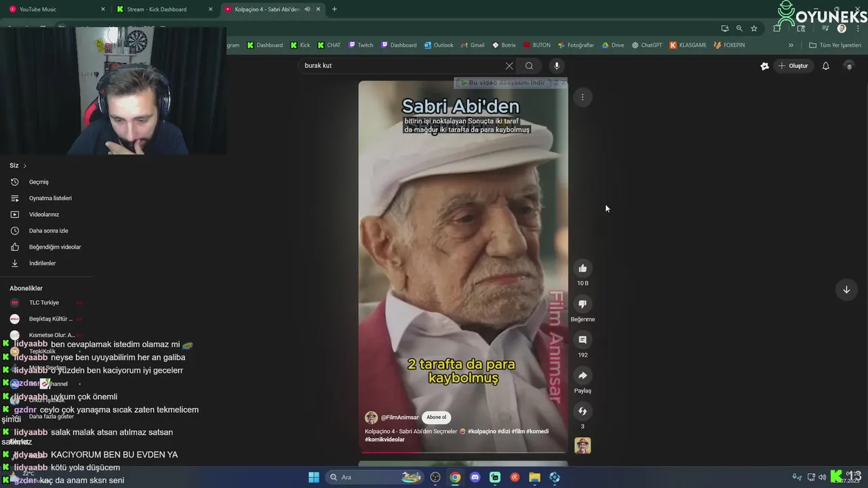Share the short via Paylaş
The image size is (868, 488).
[583, 375]
